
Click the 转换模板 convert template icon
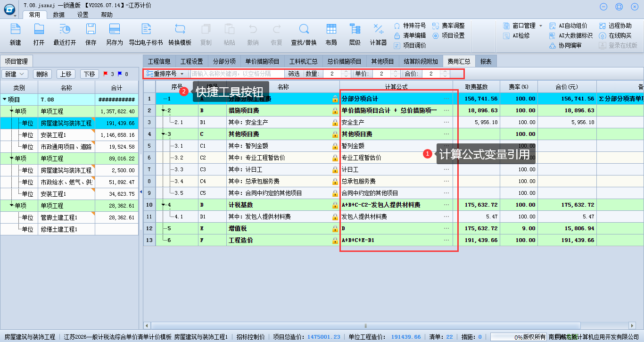180,34
